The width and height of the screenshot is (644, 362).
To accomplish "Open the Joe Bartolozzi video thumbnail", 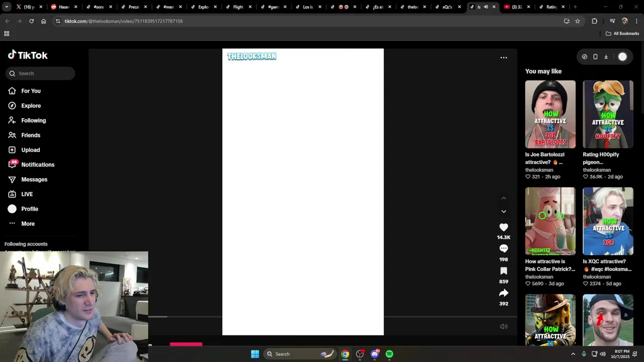I will click(x=550, y=114).
